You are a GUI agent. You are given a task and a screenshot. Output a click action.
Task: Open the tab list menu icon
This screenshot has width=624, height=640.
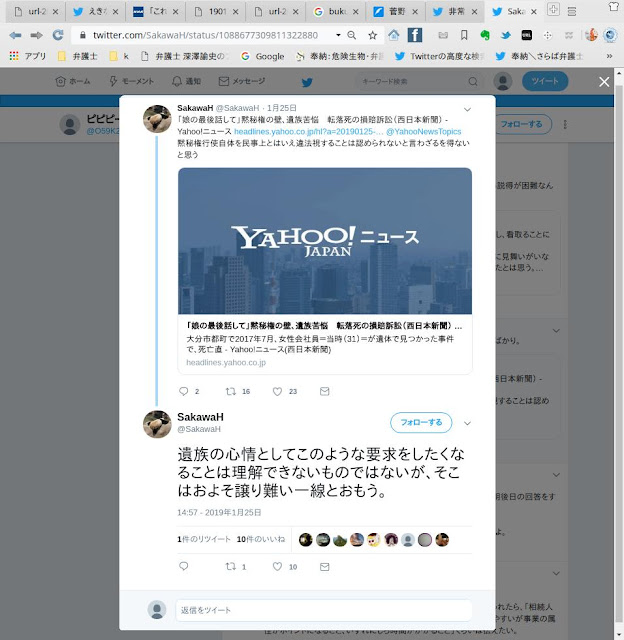572,11
